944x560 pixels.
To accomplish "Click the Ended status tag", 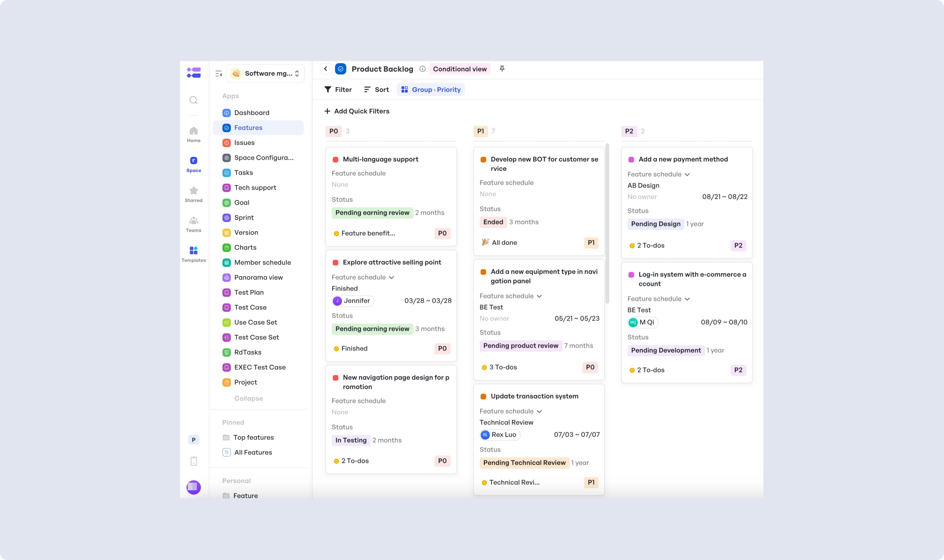I will [493, 222].
